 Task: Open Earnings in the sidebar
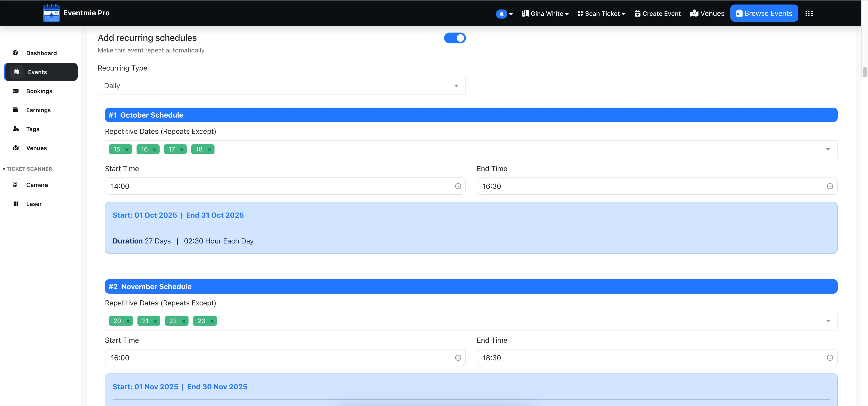(x=38, y=110)
